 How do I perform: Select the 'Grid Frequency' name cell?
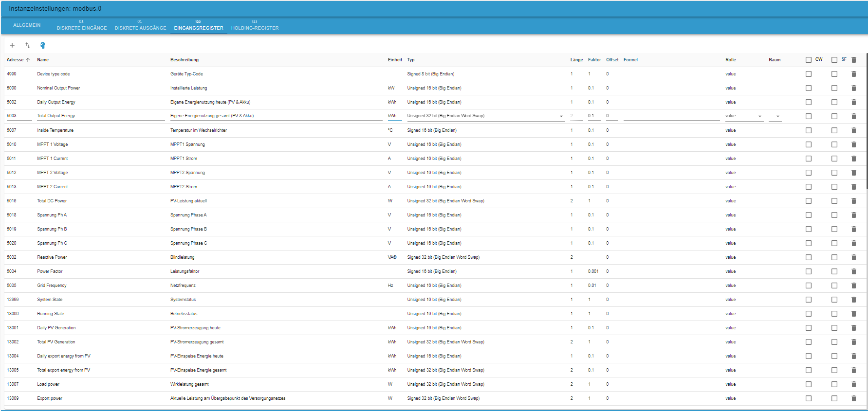coord(52,286)
